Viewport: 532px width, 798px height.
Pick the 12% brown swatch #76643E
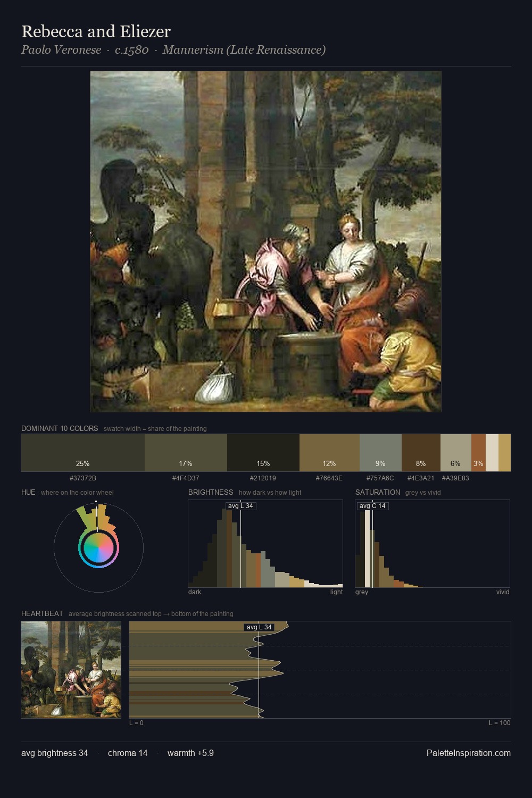click(329, 453)
